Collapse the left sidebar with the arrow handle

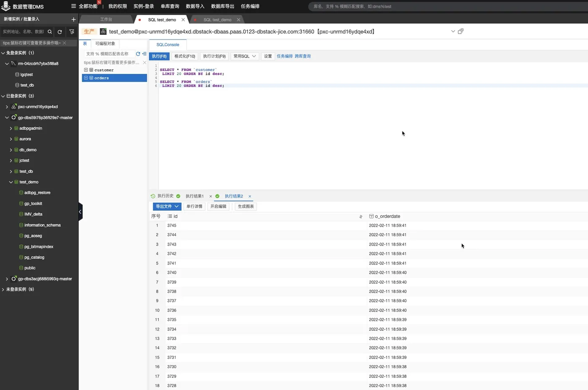(x=80, y=212)
